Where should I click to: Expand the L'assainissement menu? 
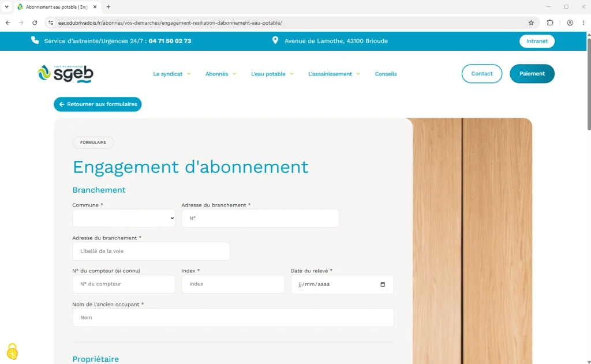[334, 74]
